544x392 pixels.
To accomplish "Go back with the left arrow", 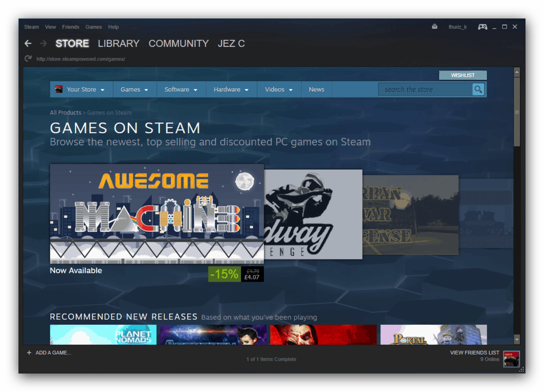I will coord(28,43).
